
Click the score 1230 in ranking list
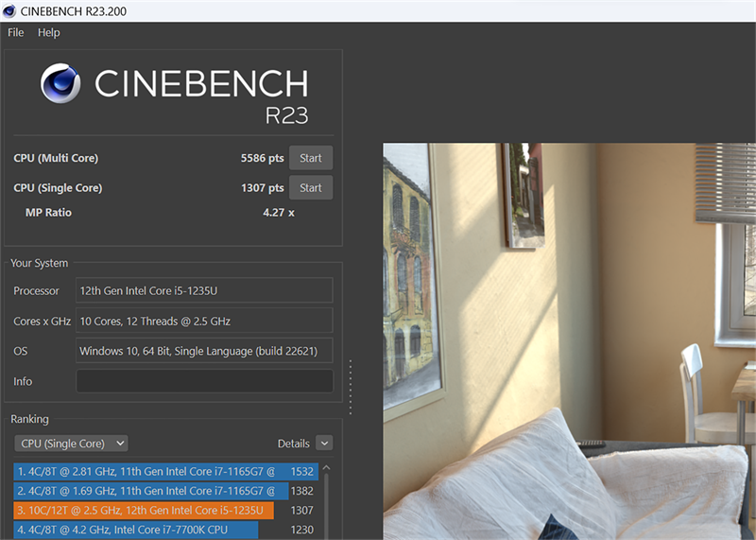coord(301,530)
